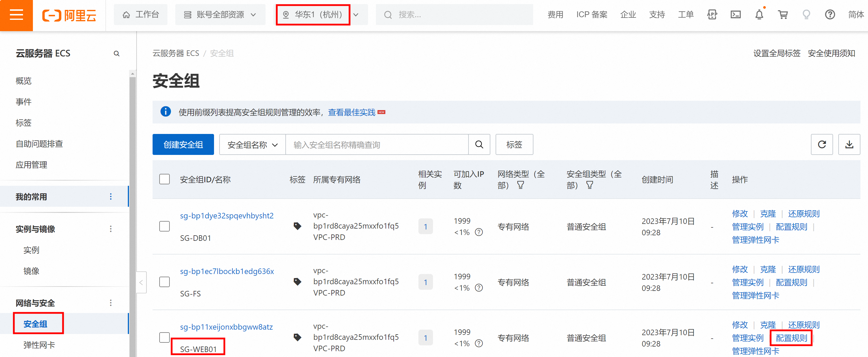Click 创建安全组 button
The width and height of the screenshot is (868, 357).
183,145
